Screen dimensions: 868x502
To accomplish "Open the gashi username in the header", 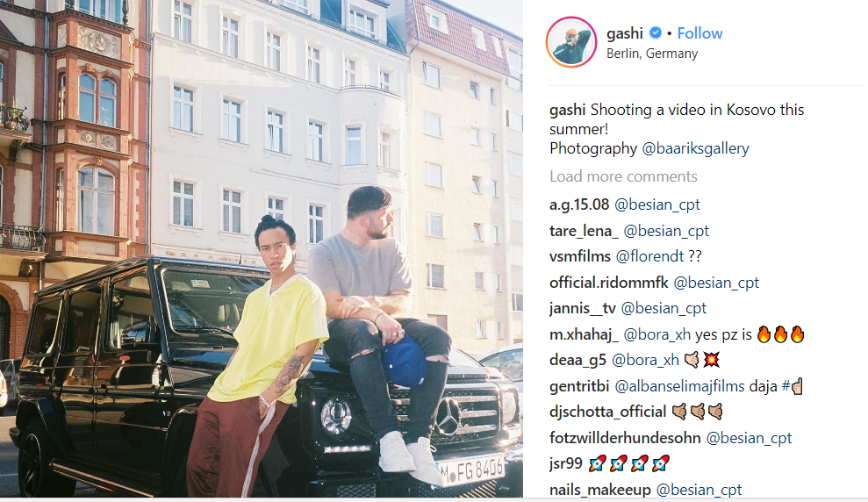I will pos(624,33).
